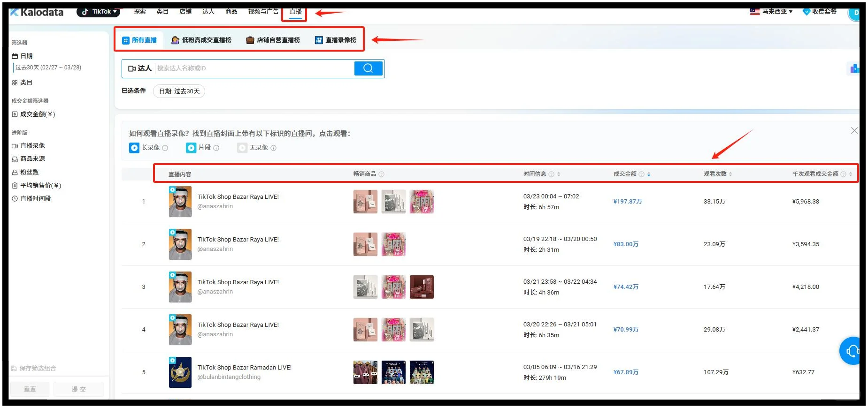This screenshot has height=408, width=868.
Task: Click the info icon beside 长录像
Action: (x=165, y=148)
